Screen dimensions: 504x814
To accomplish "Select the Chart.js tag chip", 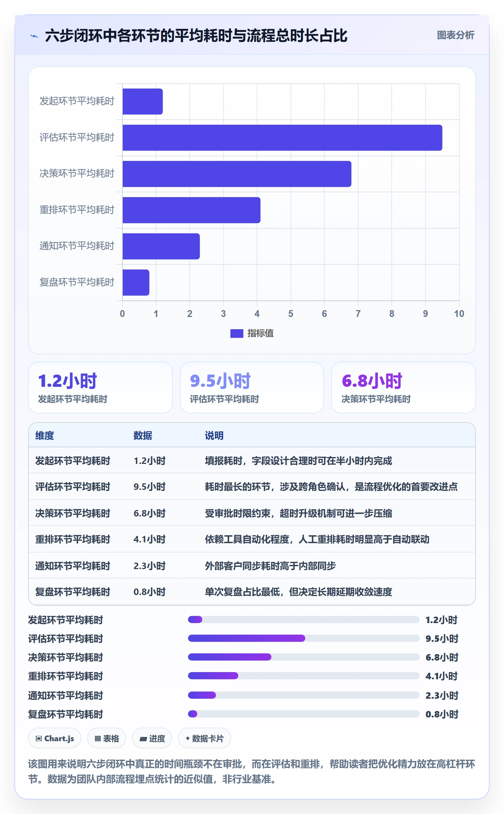I will pos(55,738).
